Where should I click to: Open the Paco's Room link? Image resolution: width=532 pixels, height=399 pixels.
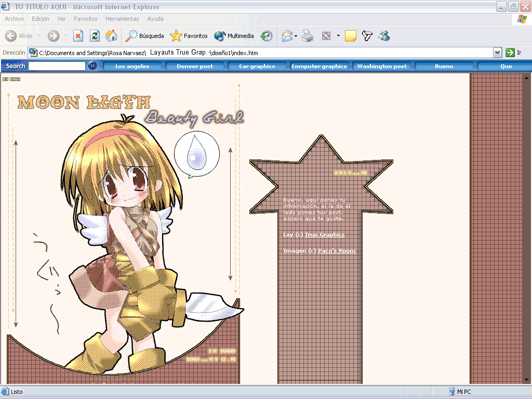coord(337,251)
